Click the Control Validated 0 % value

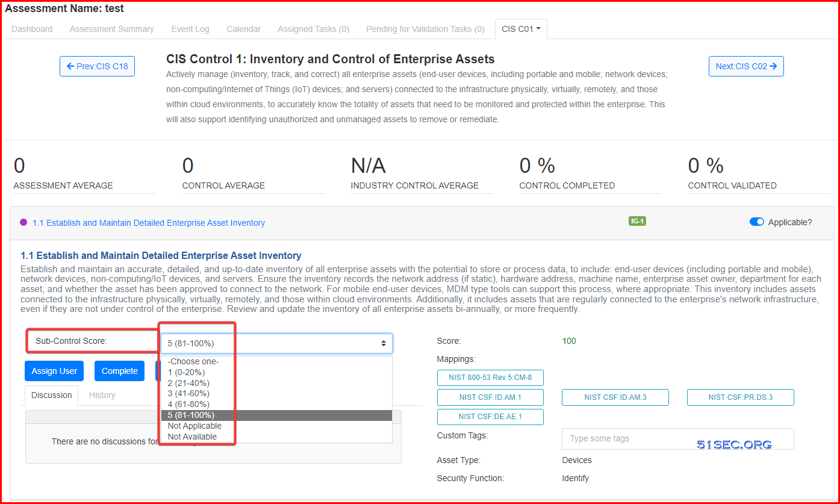click(706, 166)
